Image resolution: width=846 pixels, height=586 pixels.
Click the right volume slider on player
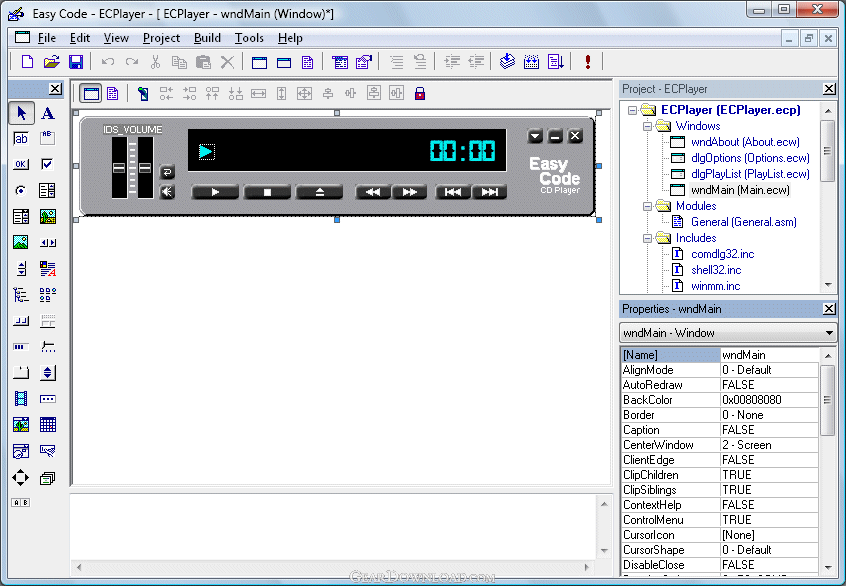coord(145,167)
